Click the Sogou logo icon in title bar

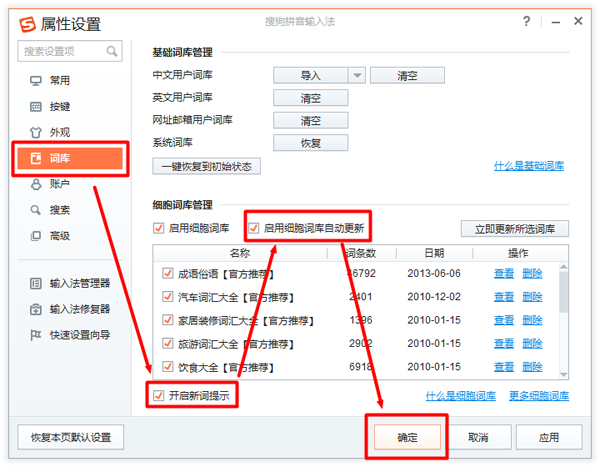[28, 24]
